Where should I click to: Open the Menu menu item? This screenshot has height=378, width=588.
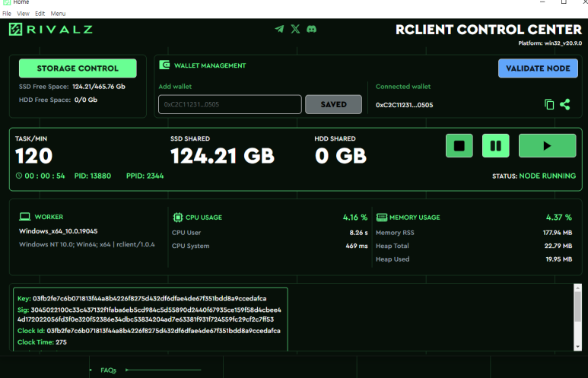click(58, 14)
